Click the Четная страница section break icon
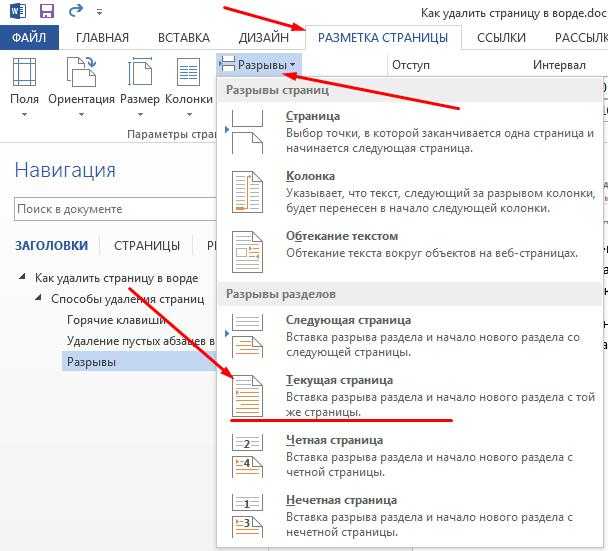 point(247,456)
